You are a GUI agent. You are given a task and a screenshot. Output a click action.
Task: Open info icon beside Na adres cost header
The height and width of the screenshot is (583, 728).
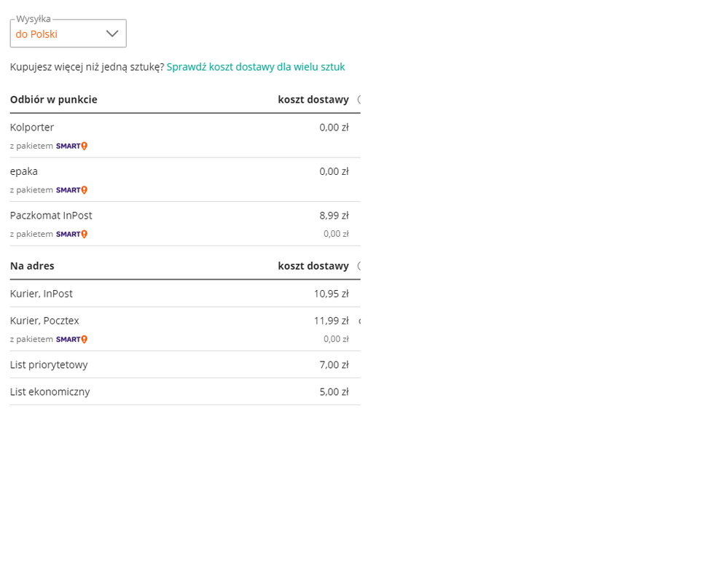tap(359, 266)
